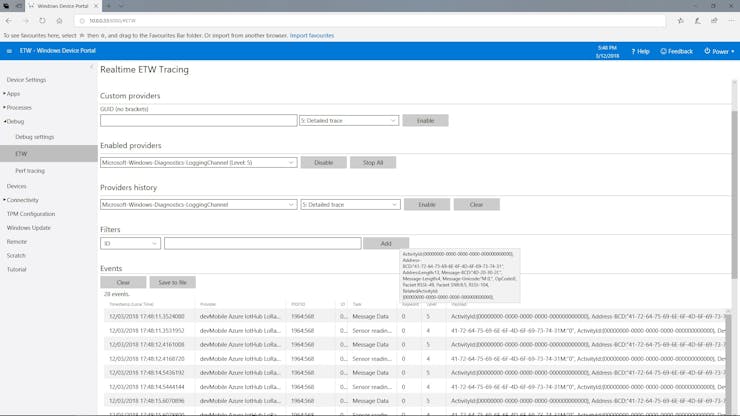
Task: Open Device Settings in sidebar
Action: tap(26, 80)
